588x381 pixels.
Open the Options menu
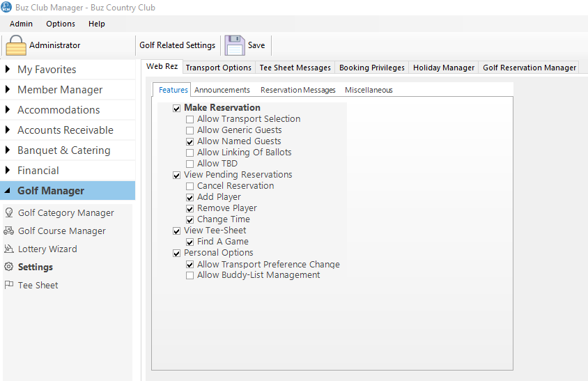tap(61, 24)
